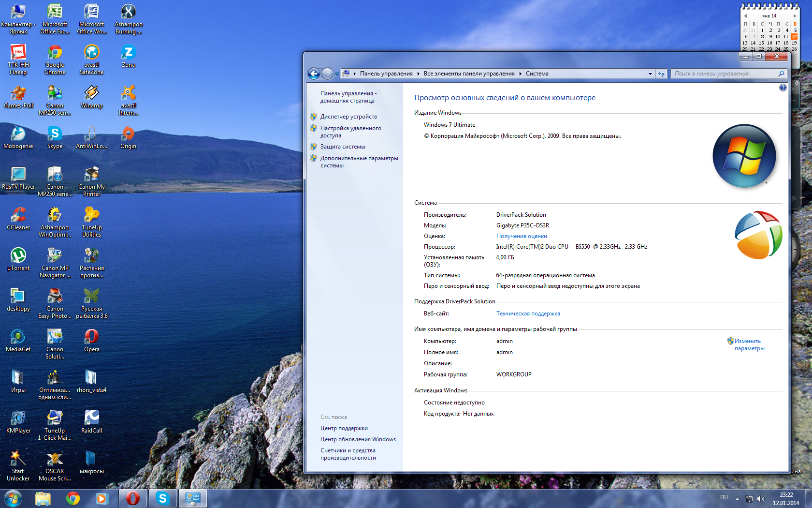Open Панель управления - домашняя страница link
Image resolution: width=812 pixels, height=508 pixels.
(x=348, y=97)
